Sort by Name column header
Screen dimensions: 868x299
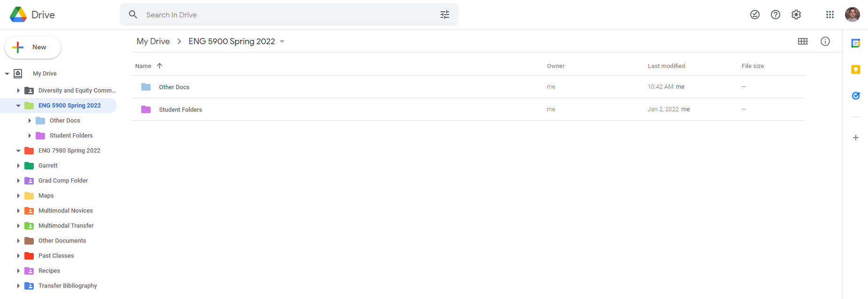143,66
